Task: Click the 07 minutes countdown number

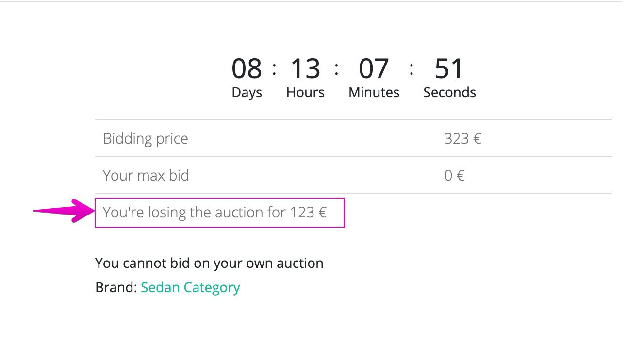Action: 374,68
